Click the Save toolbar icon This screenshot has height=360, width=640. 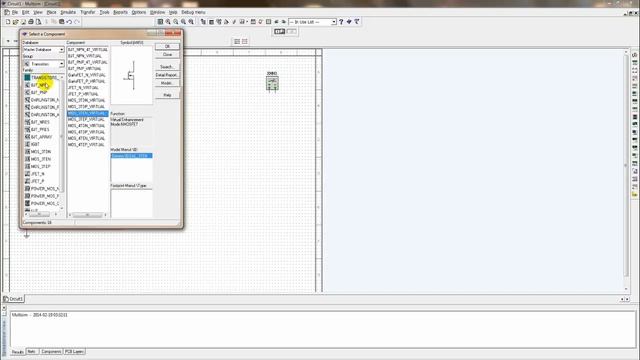pyautogui.click(x=23, y=22)
